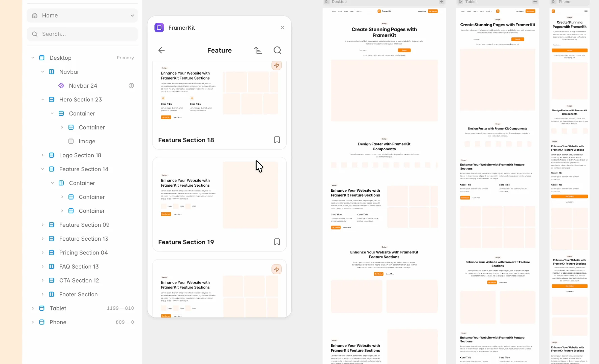
Task: Click the lightning badge on third feature card
Action: click(x=277, y=269)
